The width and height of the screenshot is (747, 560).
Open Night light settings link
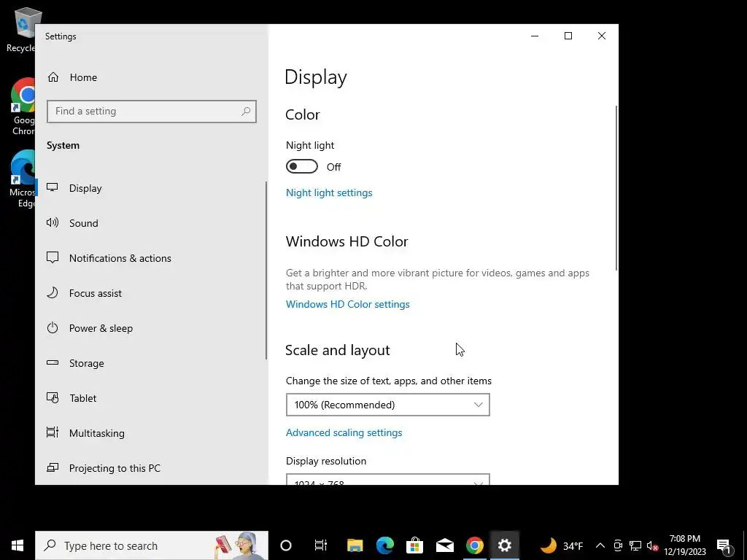pos(329,192)
